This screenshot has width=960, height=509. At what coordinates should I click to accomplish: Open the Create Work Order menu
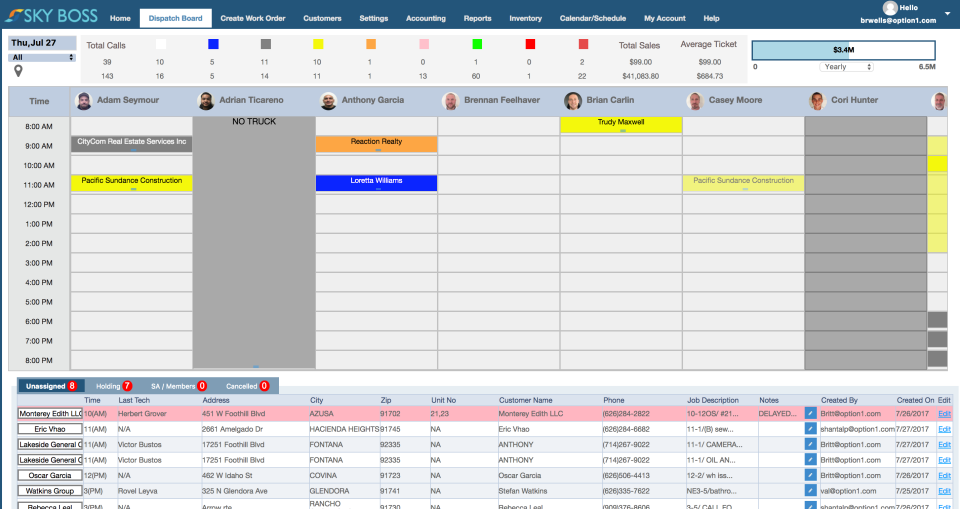click(x=253, y=18)
